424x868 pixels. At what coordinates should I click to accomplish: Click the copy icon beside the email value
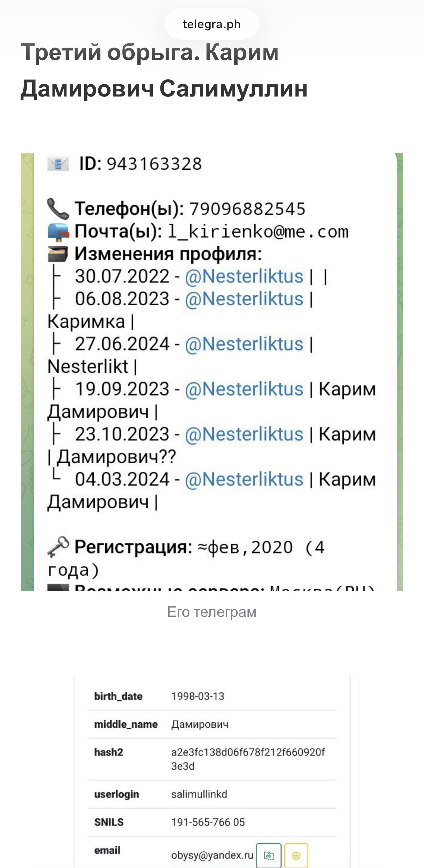269,855
